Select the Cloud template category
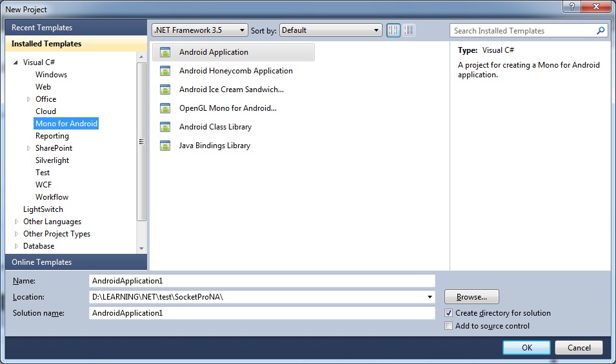 point(46,111)
